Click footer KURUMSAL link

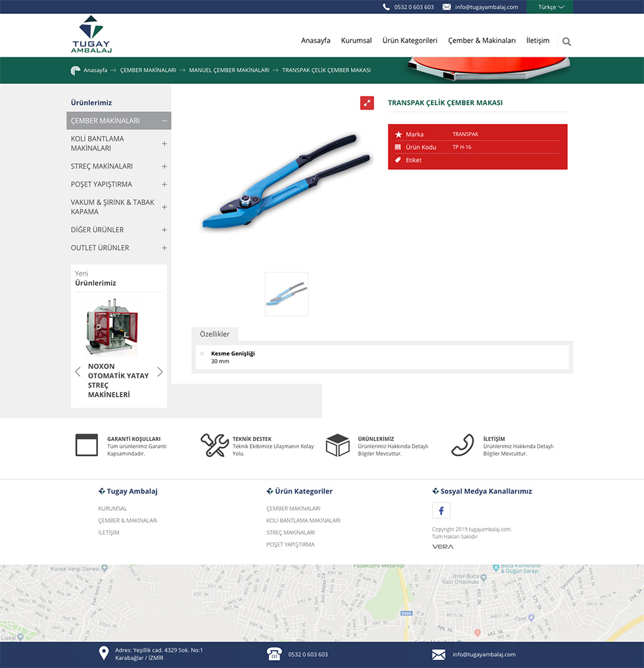click(x=113, y=509)
